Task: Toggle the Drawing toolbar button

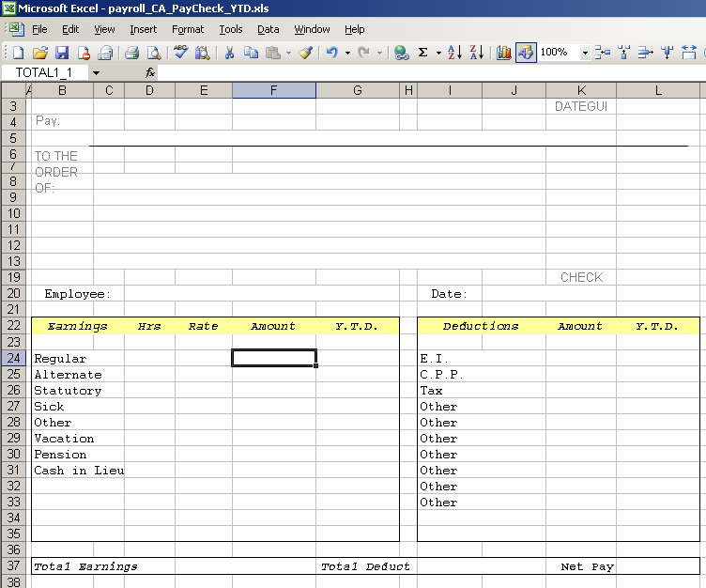Action: 526,53
